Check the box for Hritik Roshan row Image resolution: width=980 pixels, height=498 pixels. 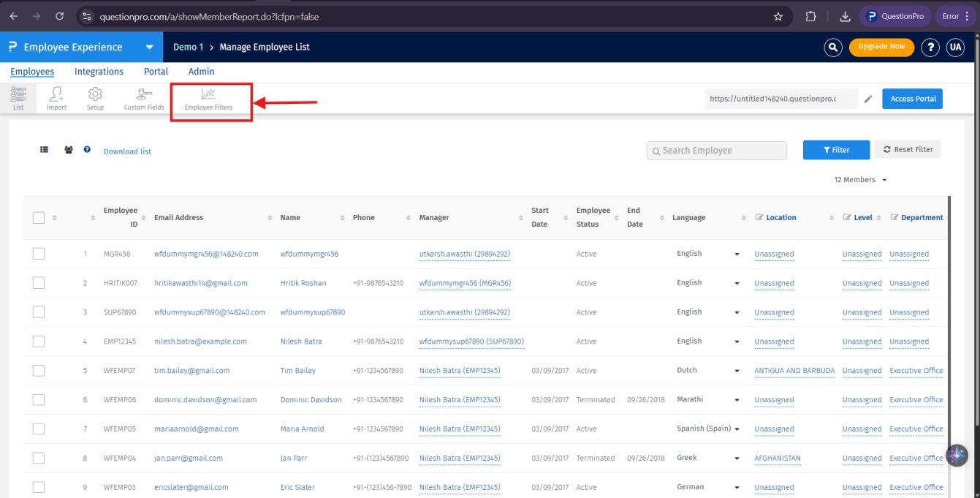click(x=39, y=283)
